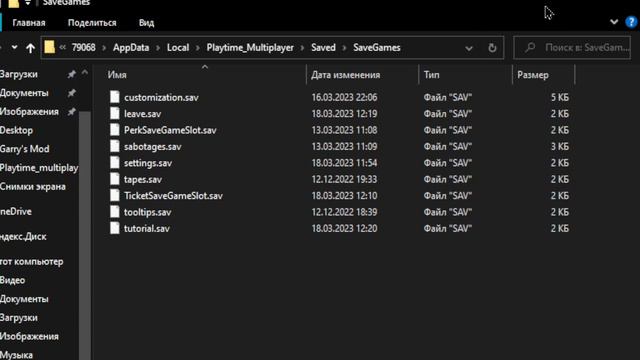This screenshot has width=640, height=360.
Task: Open the Поделиться ribbon tab
Action: coord(92,23)
